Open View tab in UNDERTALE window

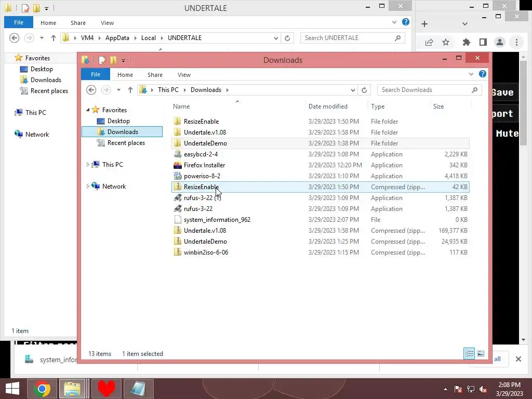(107, 23)
